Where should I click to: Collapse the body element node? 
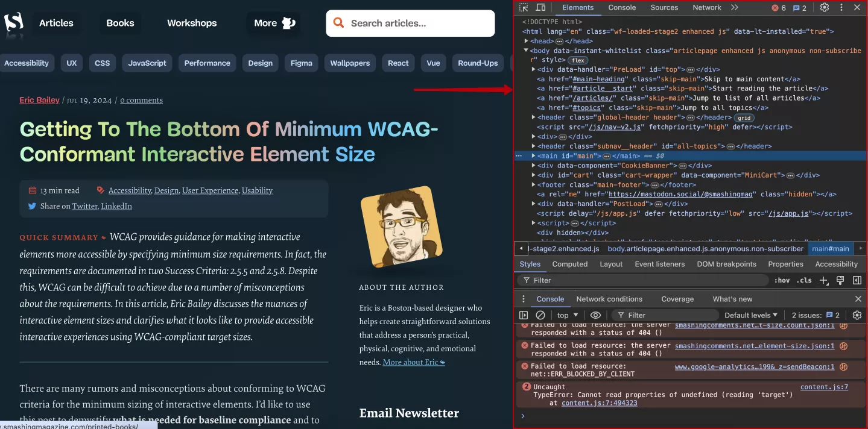[527, 51]
